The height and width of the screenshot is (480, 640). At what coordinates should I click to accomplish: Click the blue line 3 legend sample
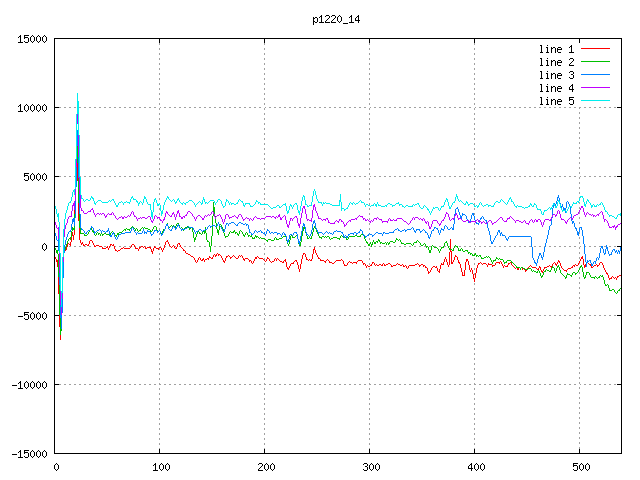click(595, 75)
